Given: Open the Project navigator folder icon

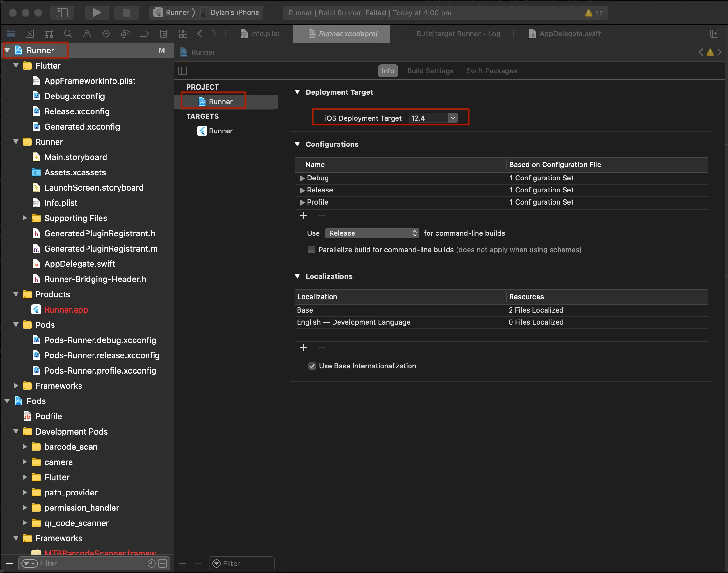Looking at the screenshot, I should click(x=11, y=34).
